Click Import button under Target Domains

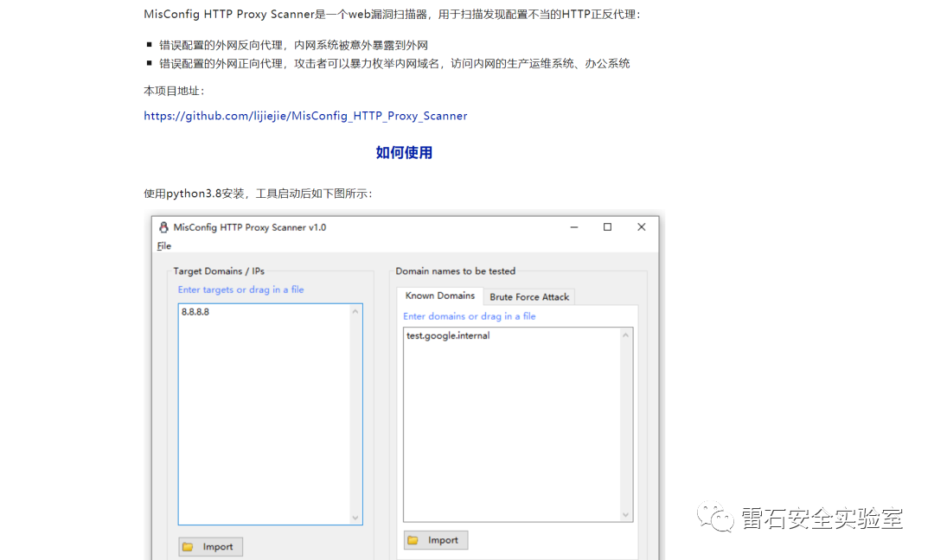tap(210, 546)
